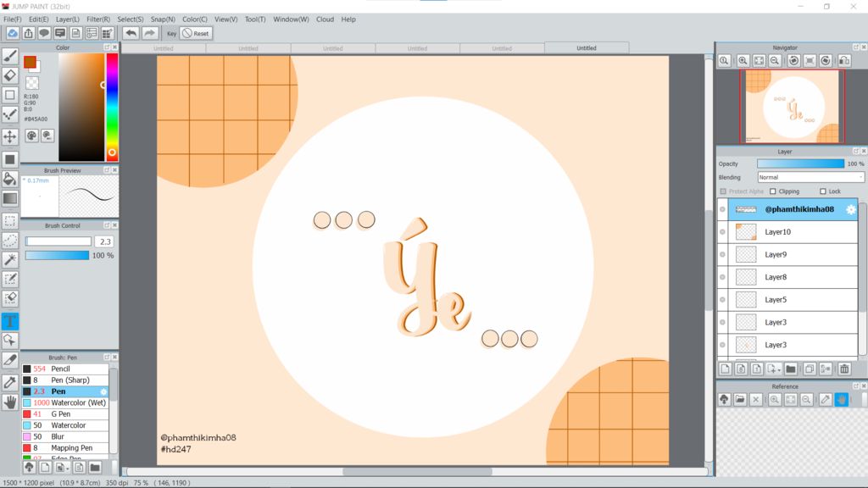Select the Fill rectangle tool
Image resolution: width=868 pixels, height=488 pixels.
(x=10, y=159)
